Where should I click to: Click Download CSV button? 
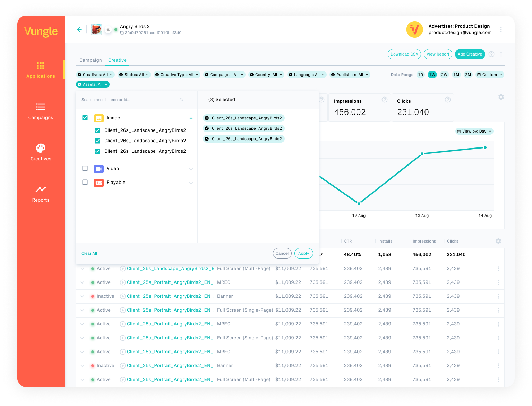click(x=404, y=54)
